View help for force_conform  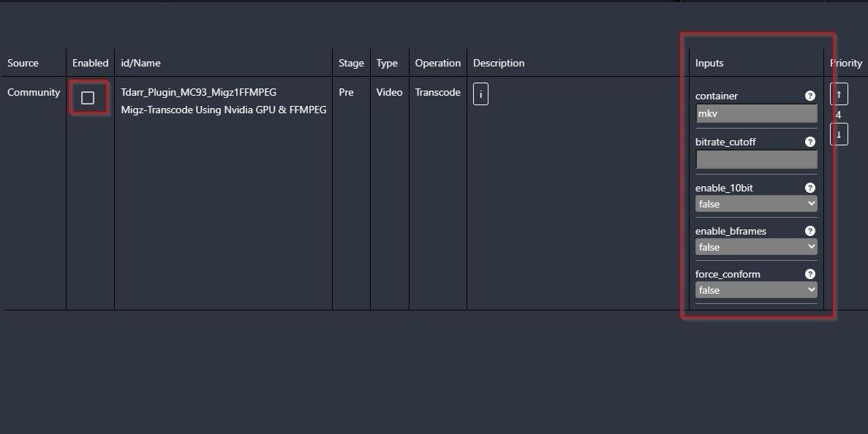click(x=809, y=273)
